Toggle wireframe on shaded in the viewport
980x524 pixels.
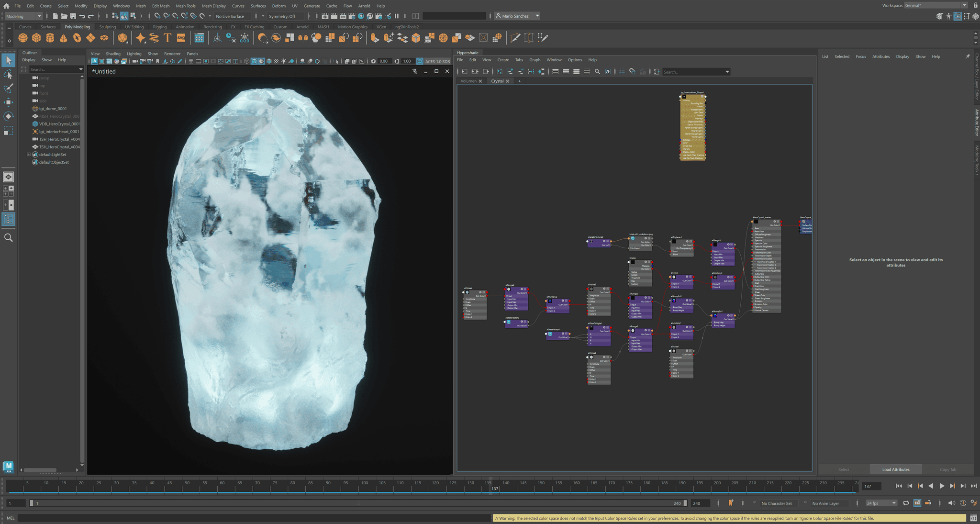[x=269, y=61]
